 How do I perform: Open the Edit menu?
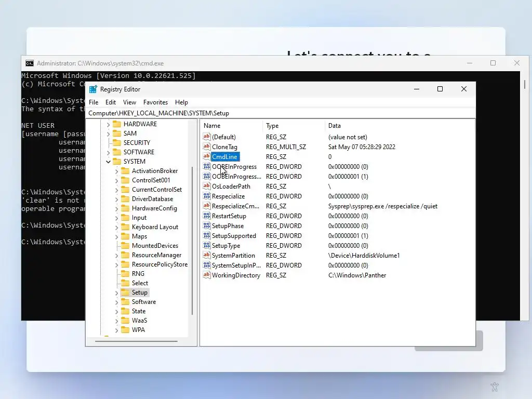(x=111, y=102)
